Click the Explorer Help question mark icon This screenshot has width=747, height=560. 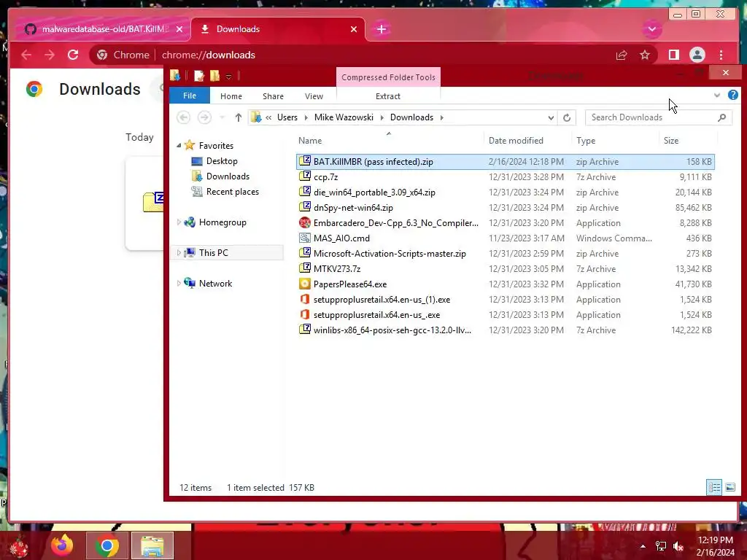tap(732, 96)
